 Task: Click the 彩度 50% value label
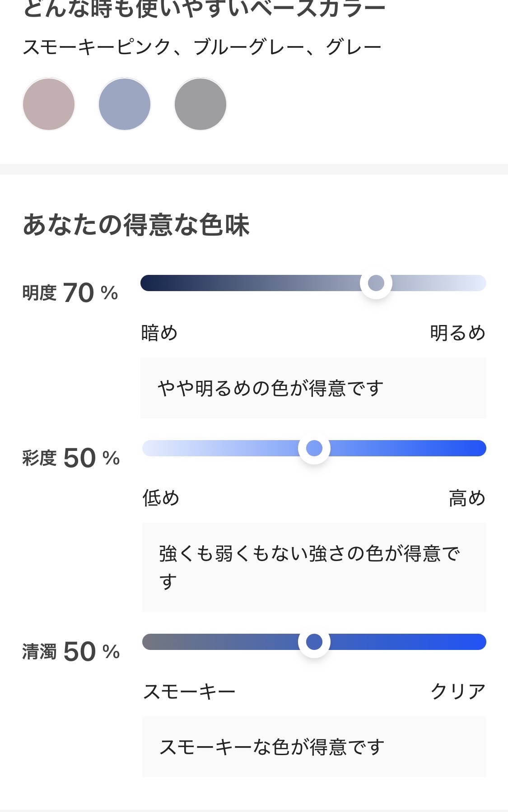[71, 458]
